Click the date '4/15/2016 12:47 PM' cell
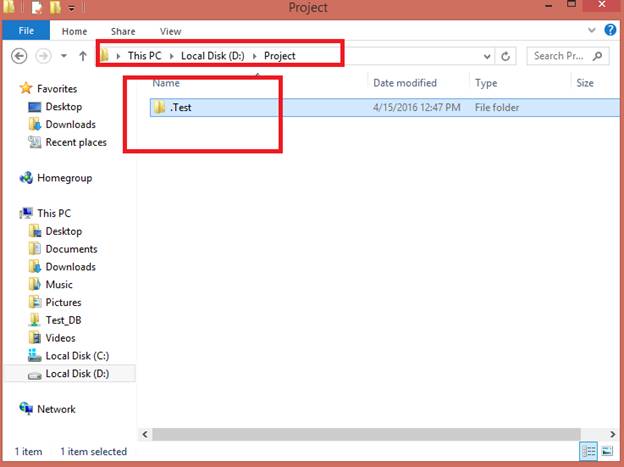 [417, 107]
